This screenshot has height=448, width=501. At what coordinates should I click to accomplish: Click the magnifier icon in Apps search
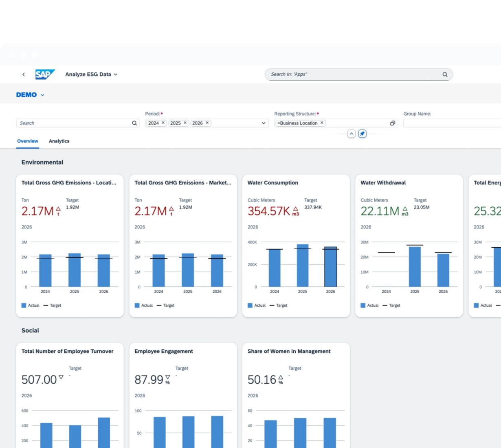tap(445, 75)
